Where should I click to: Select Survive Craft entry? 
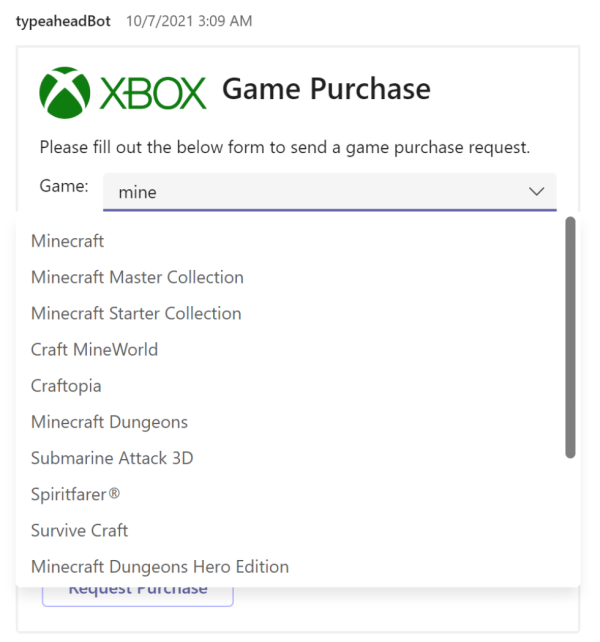[79, 531]
